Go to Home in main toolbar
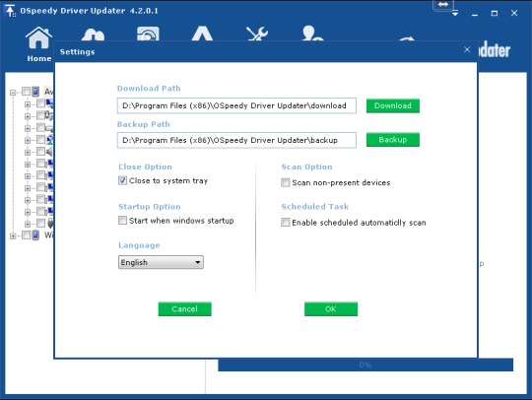Image resolution: width=532 pixels, height=400 pixels. pyautogui.click(x=38, y=44)
